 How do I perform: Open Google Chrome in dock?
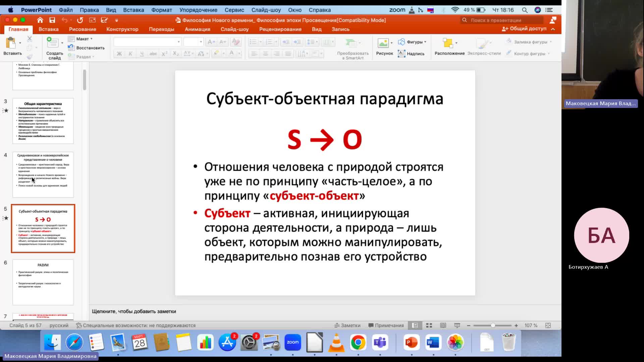[358, 342]
